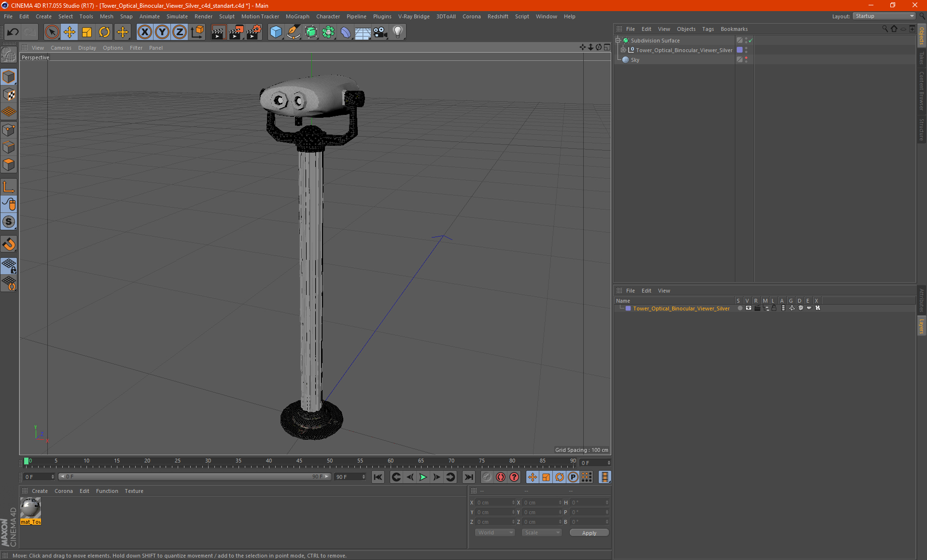Click the Apply button
The width and height of the screenshot is (927, 560).
pyautogui.click(x=589, y=533)
